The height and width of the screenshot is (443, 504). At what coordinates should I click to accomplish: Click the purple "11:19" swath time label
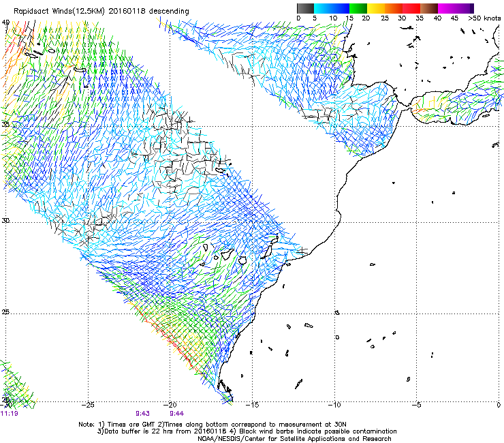click(x=10, y=414)
